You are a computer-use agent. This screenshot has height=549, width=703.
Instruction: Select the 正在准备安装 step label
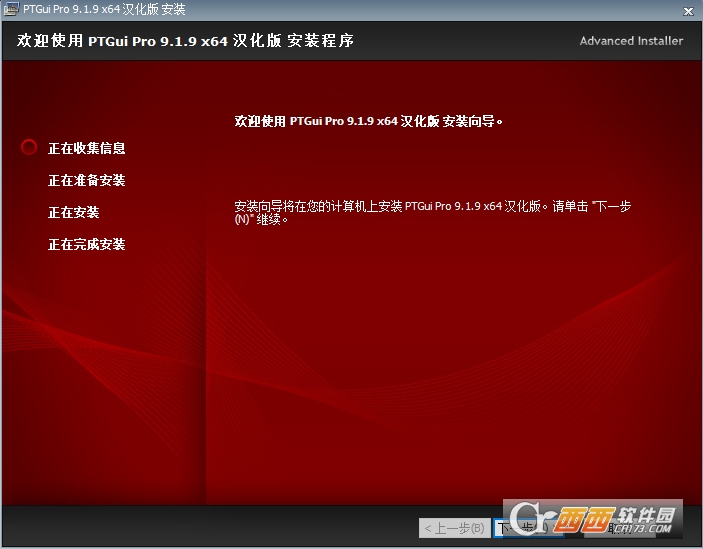click(87, 180)
